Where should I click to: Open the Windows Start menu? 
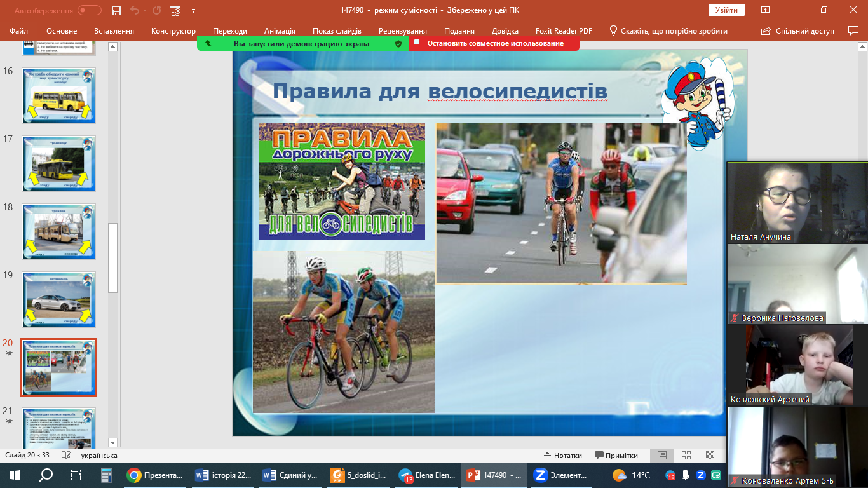pos(15,475)
